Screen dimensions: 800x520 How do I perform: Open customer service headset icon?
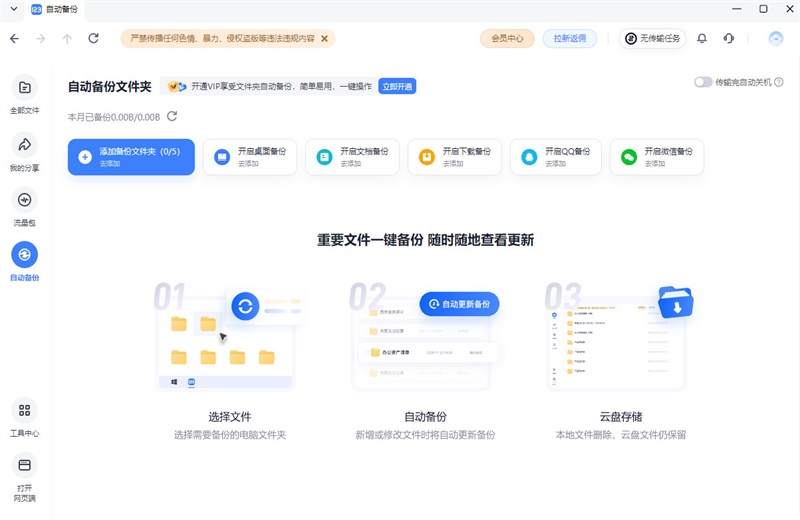tap(729, 38)
